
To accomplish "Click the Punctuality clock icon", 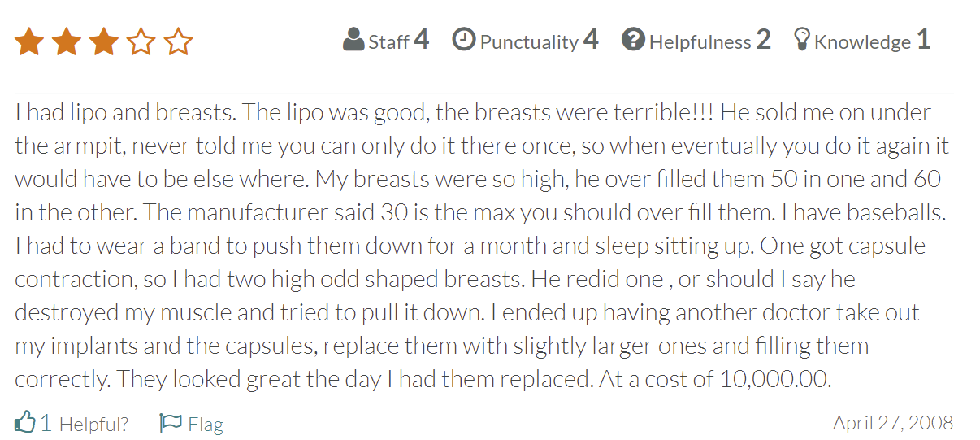I will [x=463, y=40].
